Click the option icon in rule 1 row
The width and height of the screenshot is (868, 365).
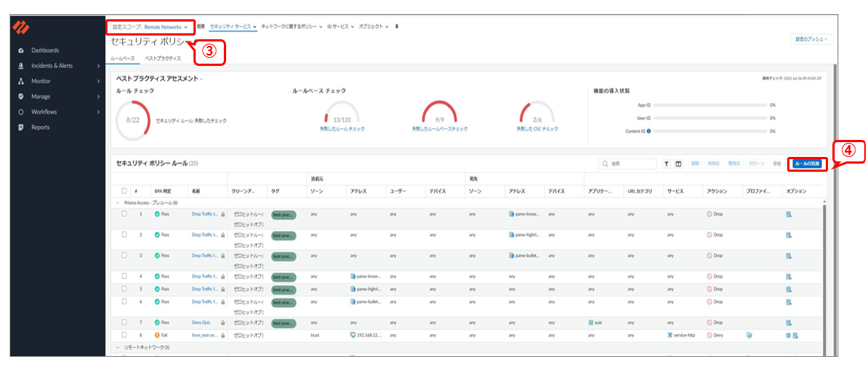pos(789,213)
